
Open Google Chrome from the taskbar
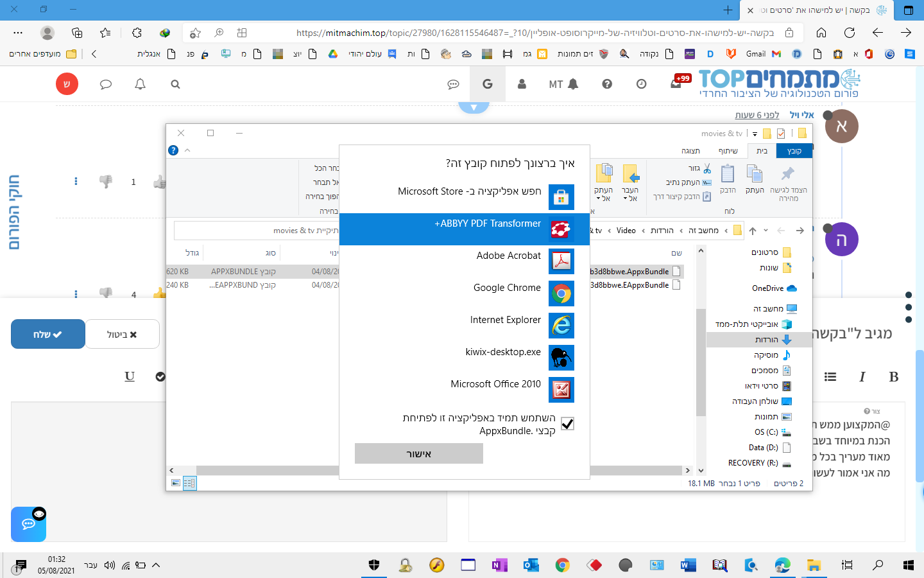click(x=563, y=565)
